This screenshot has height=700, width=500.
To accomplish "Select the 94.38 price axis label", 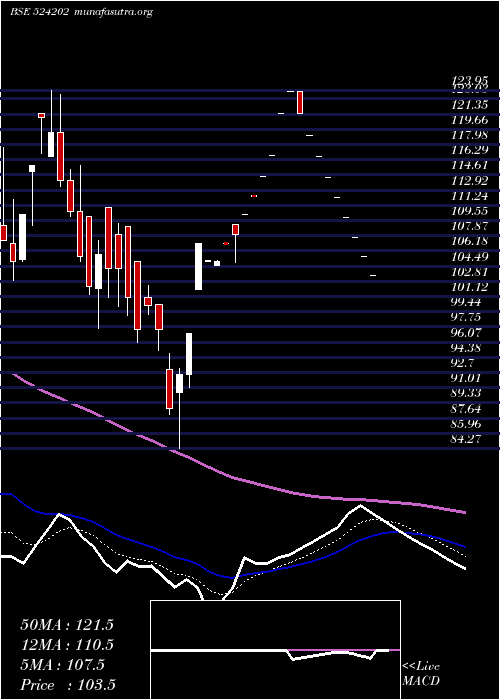I will [466, 347].
